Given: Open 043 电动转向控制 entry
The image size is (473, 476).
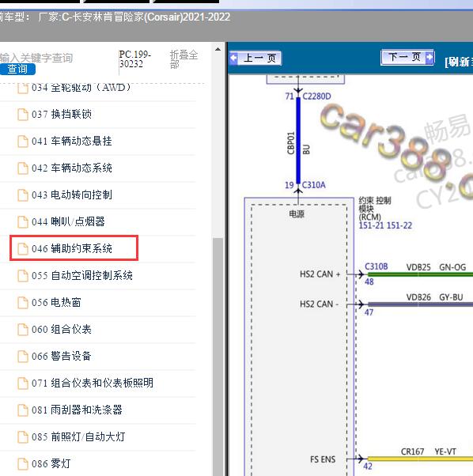Looking at the screenshot, I should 72,195.
